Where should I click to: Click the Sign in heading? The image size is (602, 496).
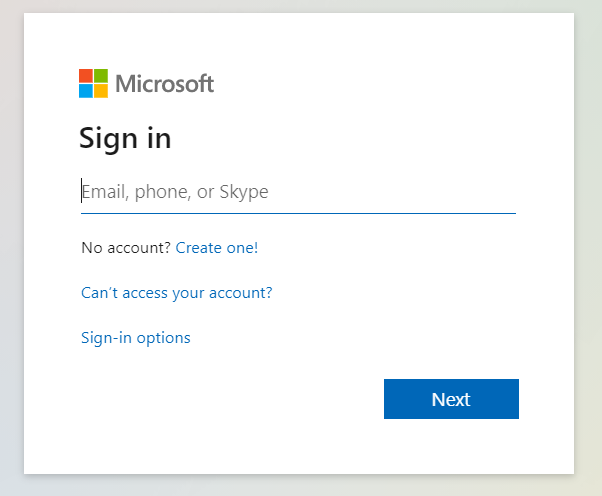[125, 139]
